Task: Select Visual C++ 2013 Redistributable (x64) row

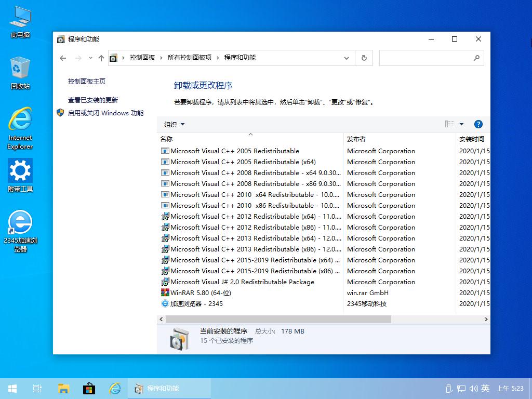Action: [x=324, y=238]
